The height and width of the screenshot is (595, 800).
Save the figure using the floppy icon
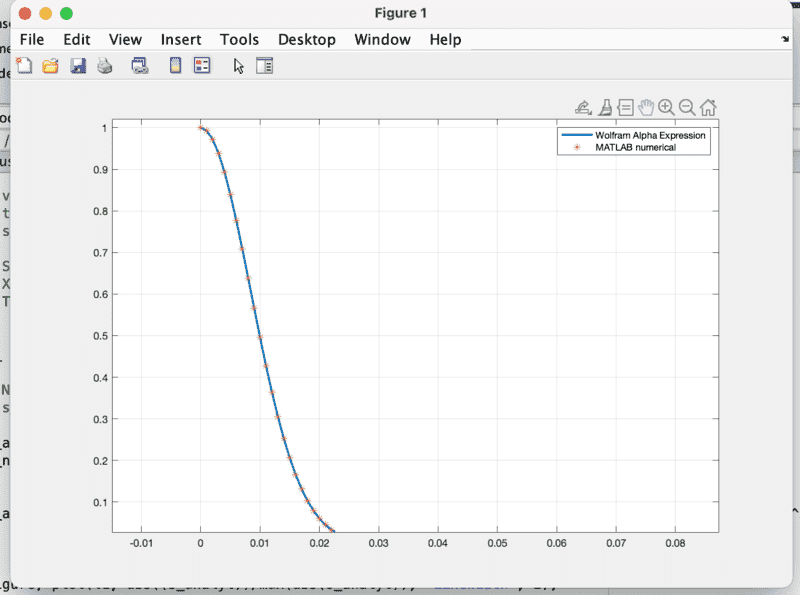coord(78,66)
